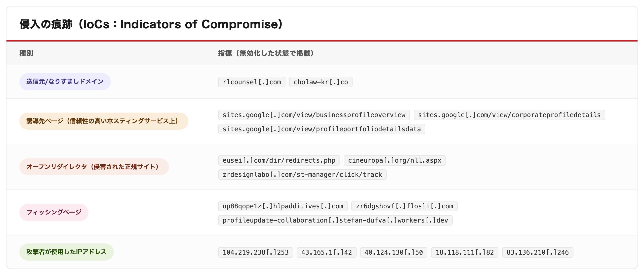Click the 18.118.111[.]82 IP chip
This screenshot has width=644, height=275.
point(465,252)
